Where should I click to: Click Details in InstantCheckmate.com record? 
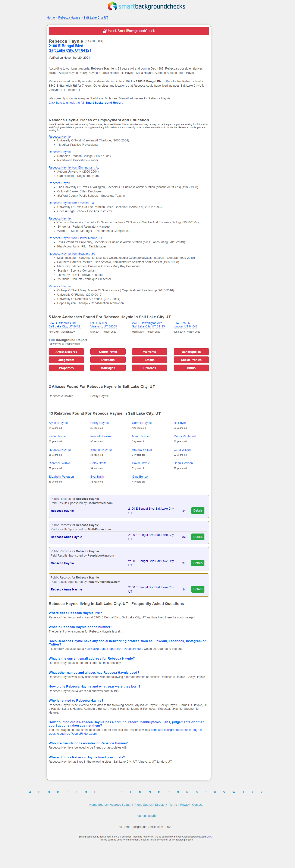(x=198, y=590)
